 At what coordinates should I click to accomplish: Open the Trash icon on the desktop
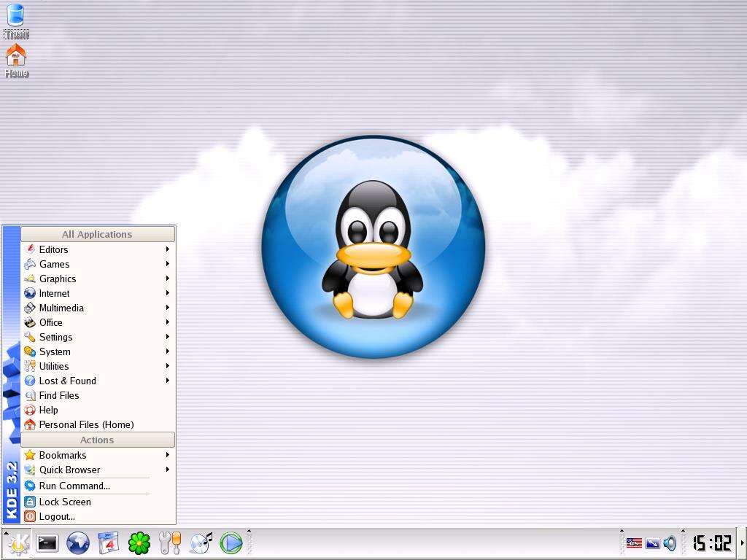16,21
